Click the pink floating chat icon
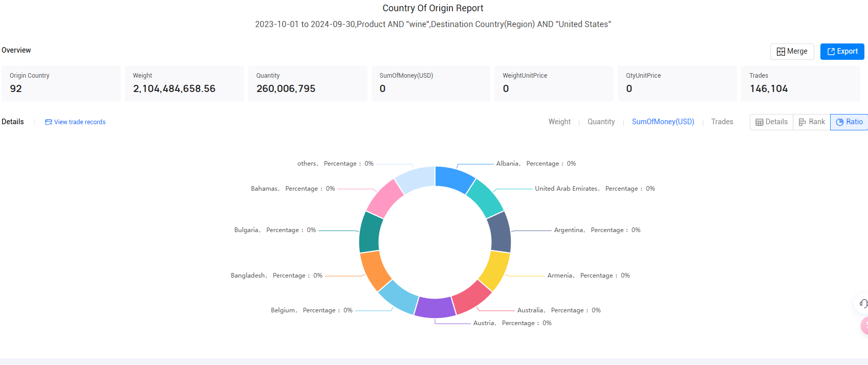This screenshot has width=868, height=365. click(865, 326)
